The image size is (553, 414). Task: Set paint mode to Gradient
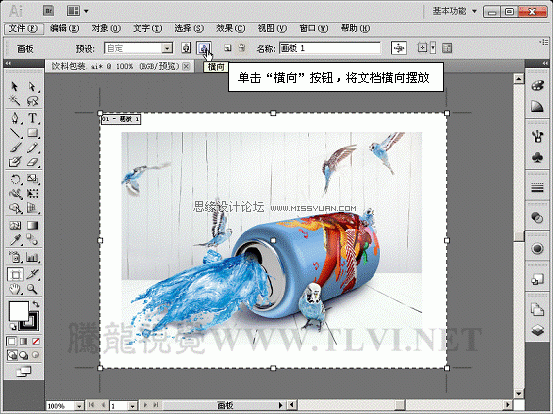[24, 341]
